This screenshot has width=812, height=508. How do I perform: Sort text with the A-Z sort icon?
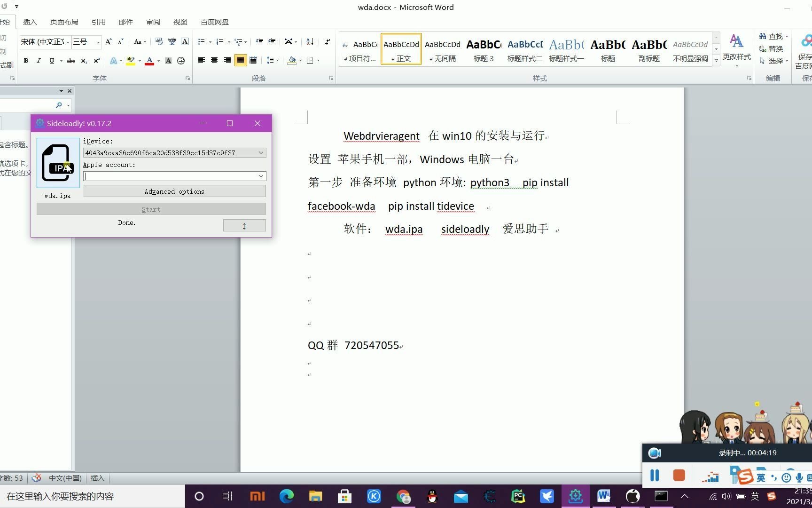(310, 42)
